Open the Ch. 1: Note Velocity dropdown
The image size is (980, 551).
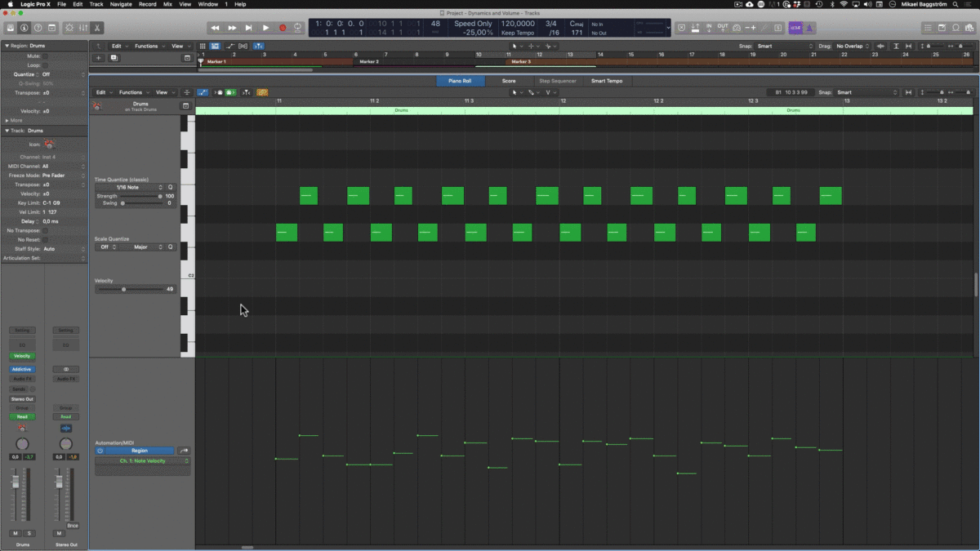click(143, 461)
